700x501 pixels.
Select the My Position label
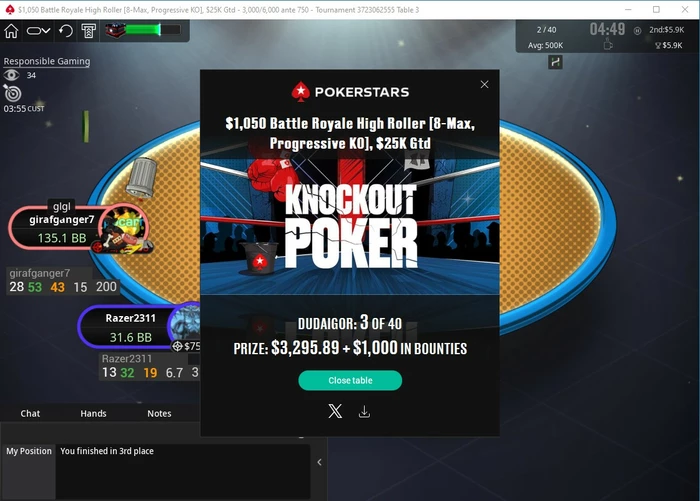(x=29, y=451)
